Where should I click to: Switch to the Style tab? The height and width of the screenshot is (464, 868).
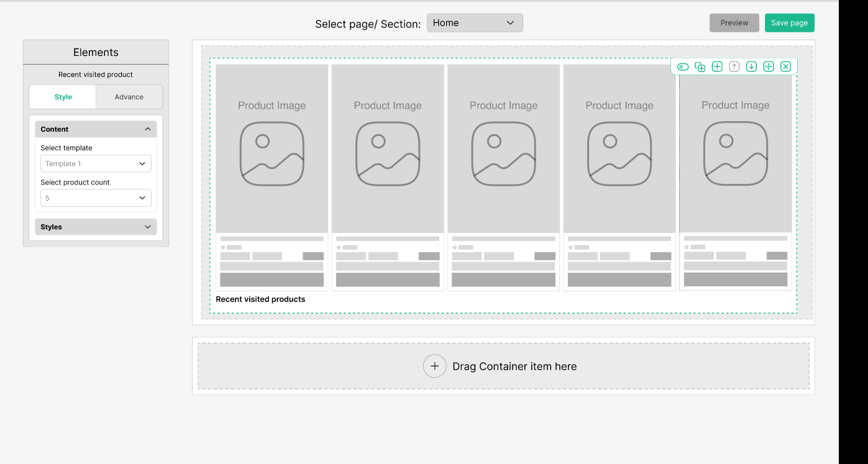[63, 97]
